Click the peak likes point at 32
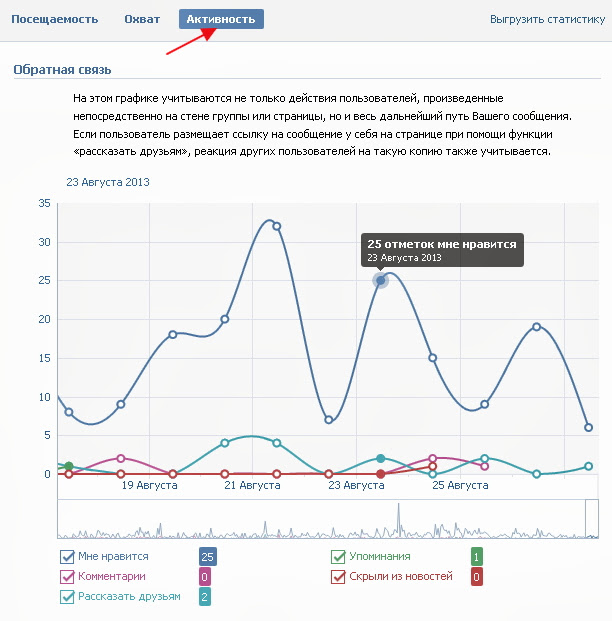The height and width of the screenshot is (621, 612). pyautogui.click(x=277, y=226)
